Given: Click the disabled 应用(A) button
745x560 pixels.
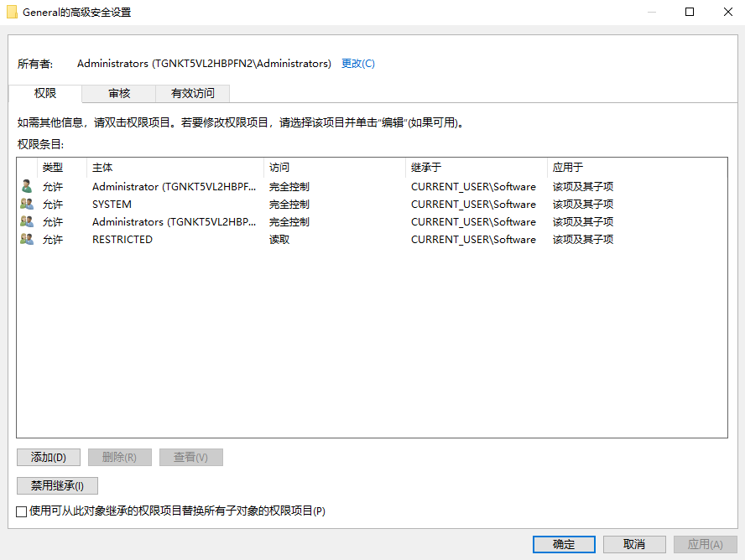Looking at the screenshot, I should pos(705,544).
